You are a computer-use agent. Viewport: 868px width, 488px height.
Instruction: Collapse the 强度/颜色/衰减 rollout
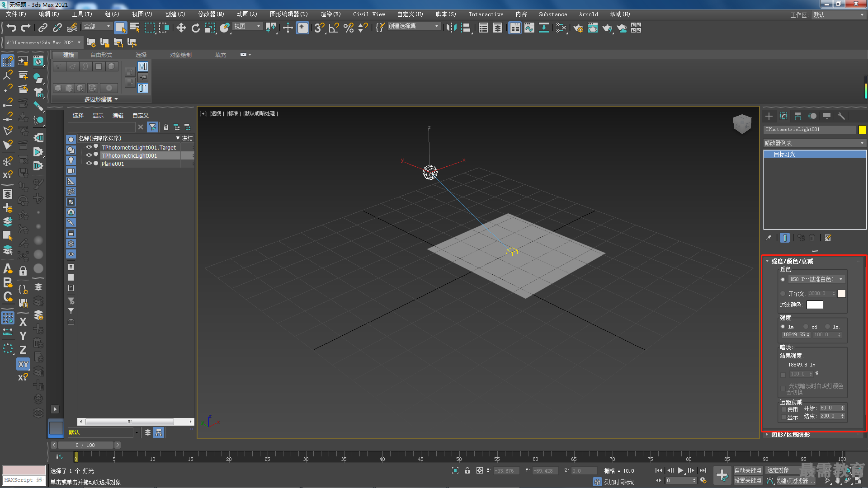click(x=791, y=261)
